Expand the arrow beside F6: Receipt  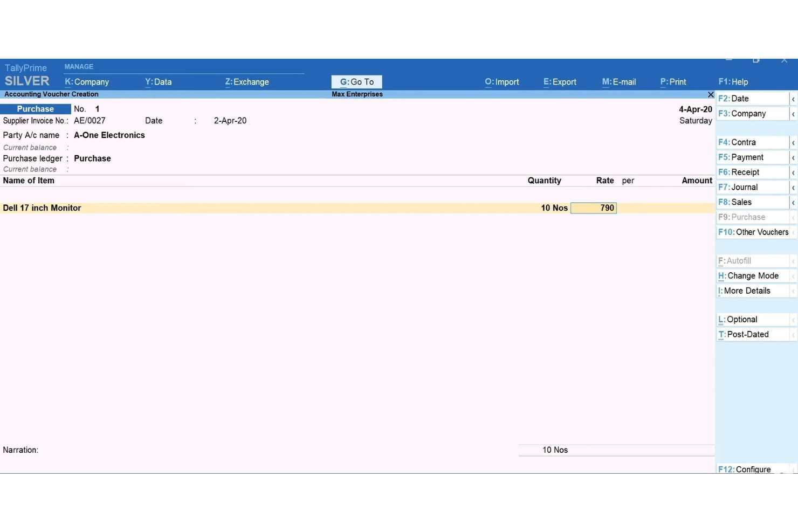(x=793, y=173)
